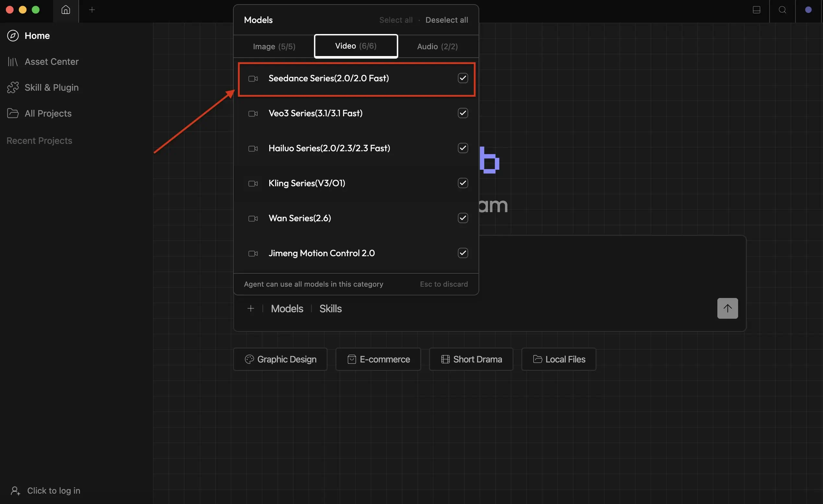Open search with the magnifier icon

[782, 10]
